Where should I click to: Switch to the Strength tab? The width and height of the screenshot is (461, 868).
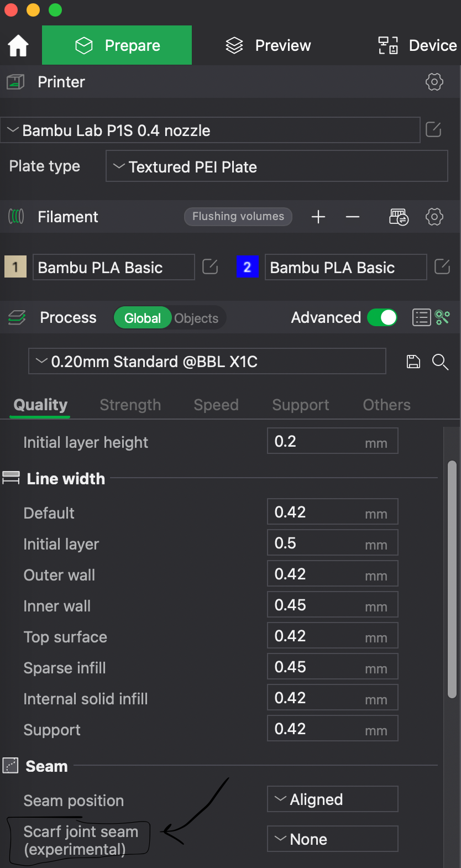pyautogui.click(x=130, y=405)
